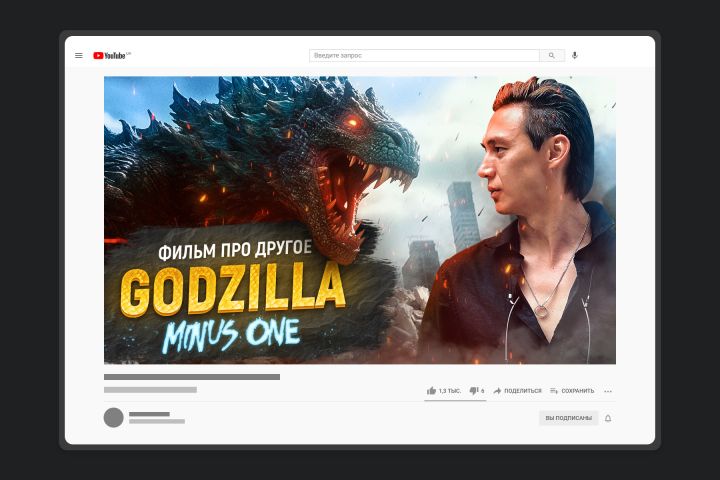Image resolution: width=720 pixels, height=480 pixels.
Task: Open the channel avatar circle
Action: click(113, 418)
